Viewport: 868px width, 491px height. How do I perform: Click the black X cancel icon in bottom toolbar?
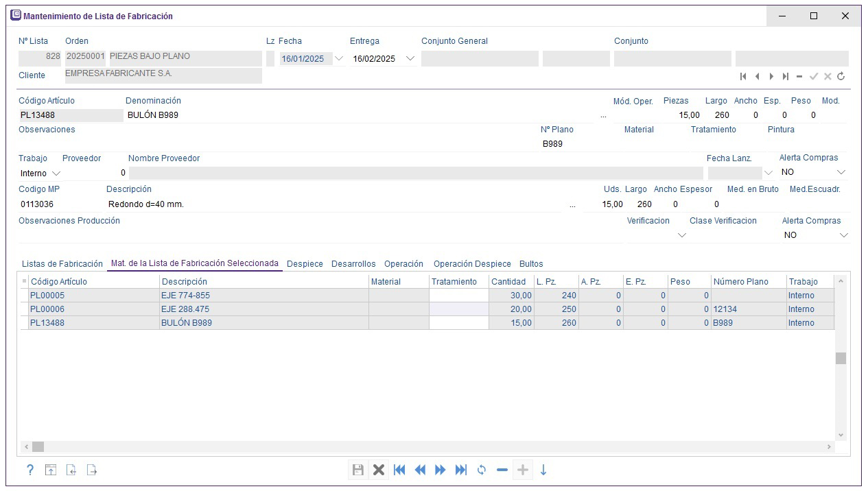pyautogui.click(x=378, y=470)
